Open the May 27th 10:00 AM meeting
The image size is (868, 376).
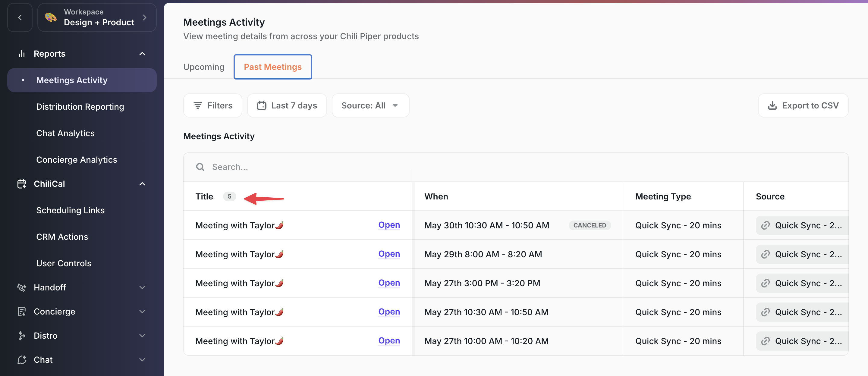(389, 341)
